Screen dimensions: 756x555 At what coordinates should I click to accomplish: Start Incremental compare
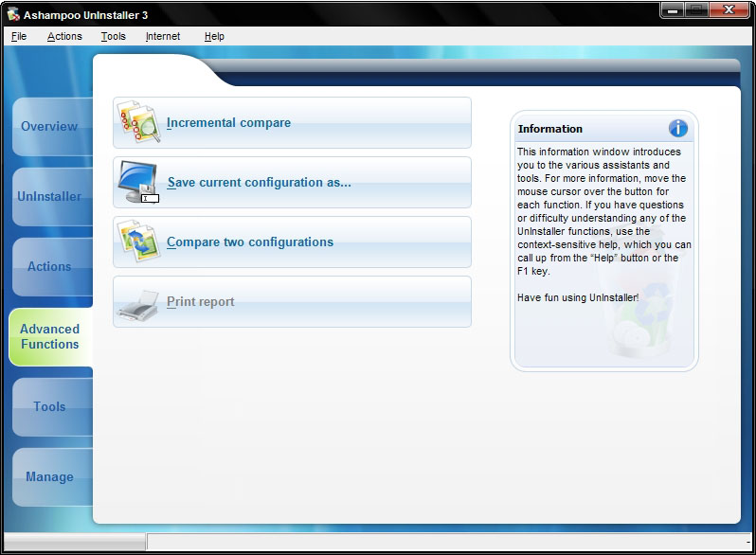tap(292, 122)
